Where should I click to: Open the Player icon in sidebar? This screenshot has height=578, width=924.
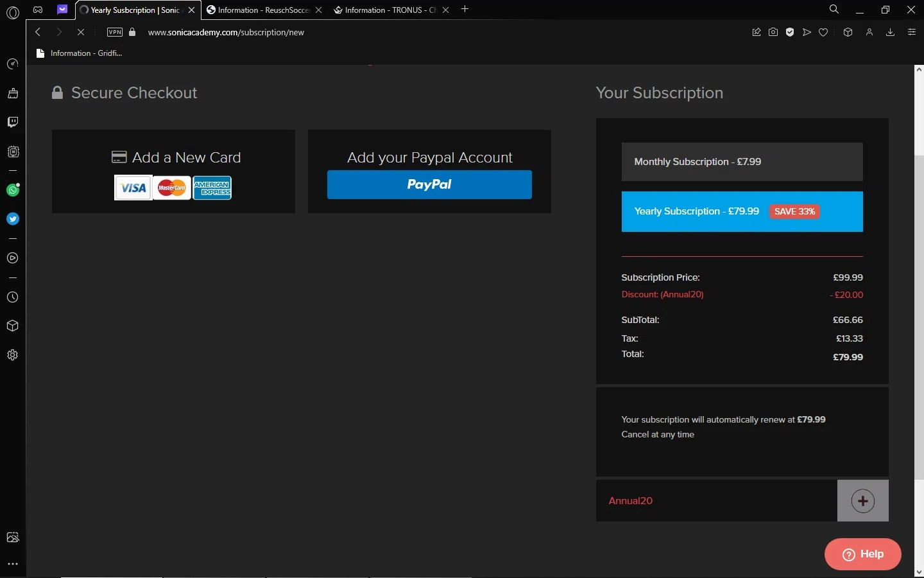click(x=13, y=258)
